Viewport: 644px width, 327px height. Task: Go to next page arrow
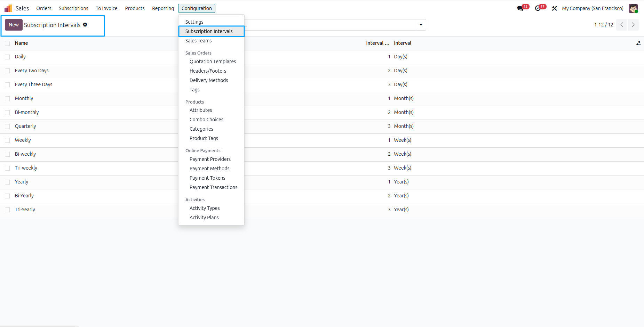click(x=633, y=25)
